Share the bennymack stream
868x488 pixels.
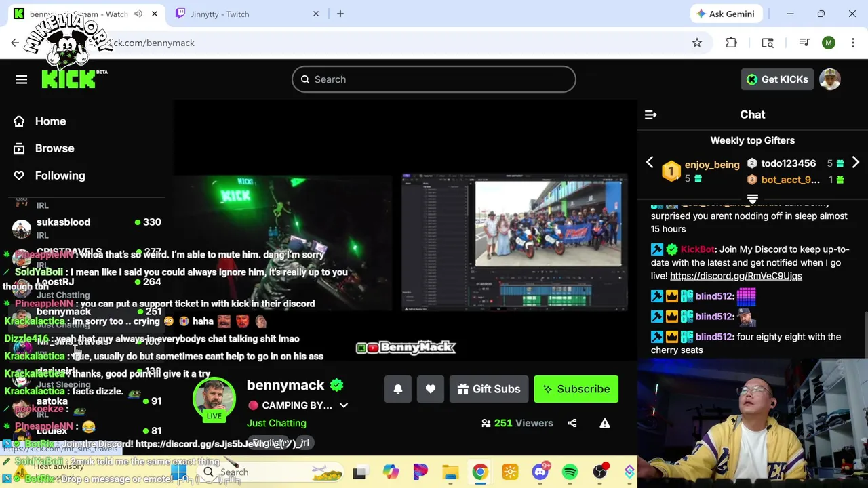572,423
